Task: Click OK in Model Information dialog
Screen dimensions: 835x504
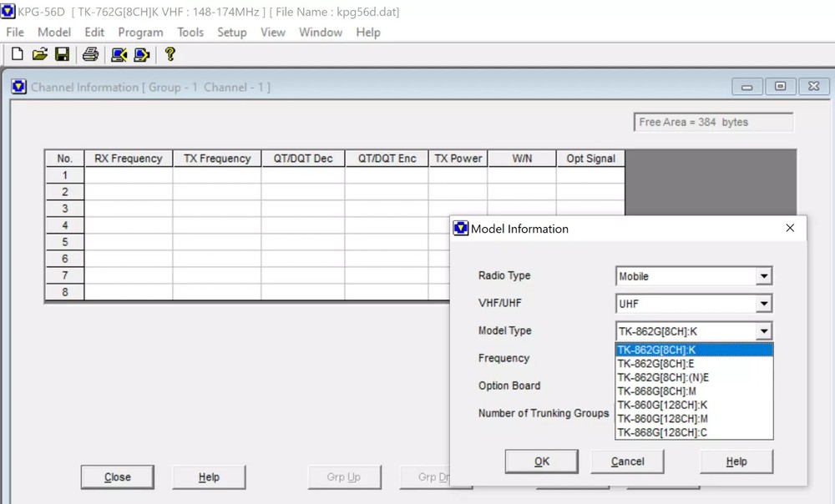Action: tap(542, 461)
